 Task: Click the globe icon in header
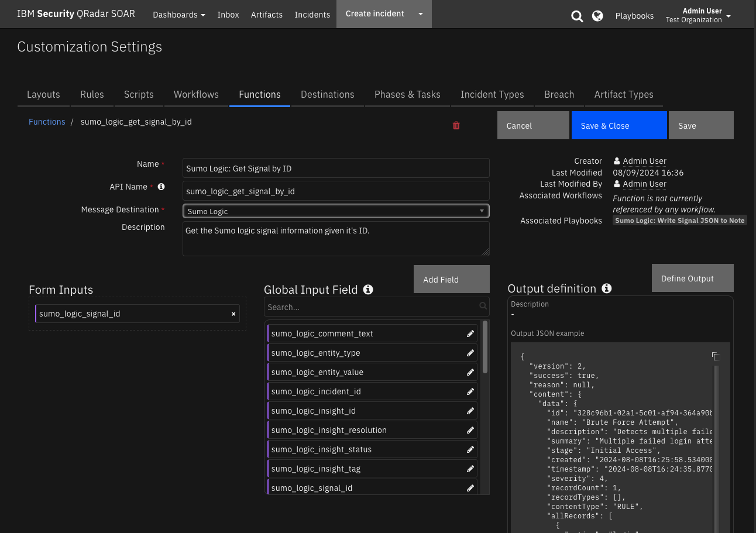tap(597, 16)
